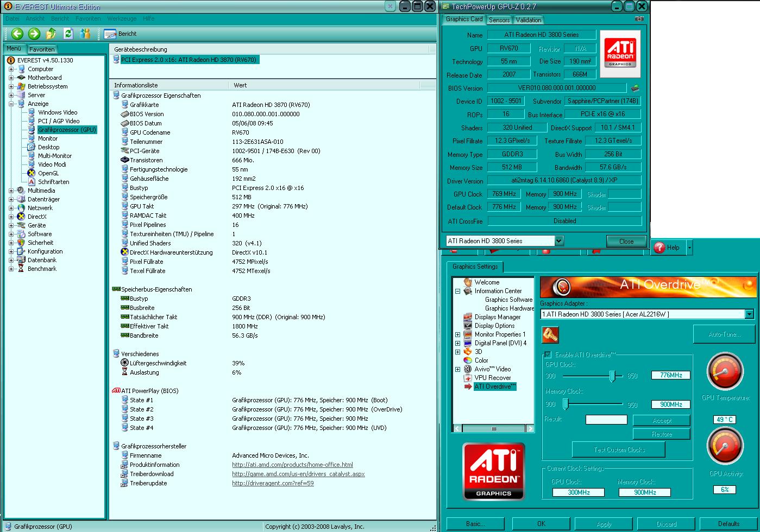This screenshot has width=760, height=532.
Task: Click the BIOS save chip icon in GPU-Z
Action: (635, 88)
